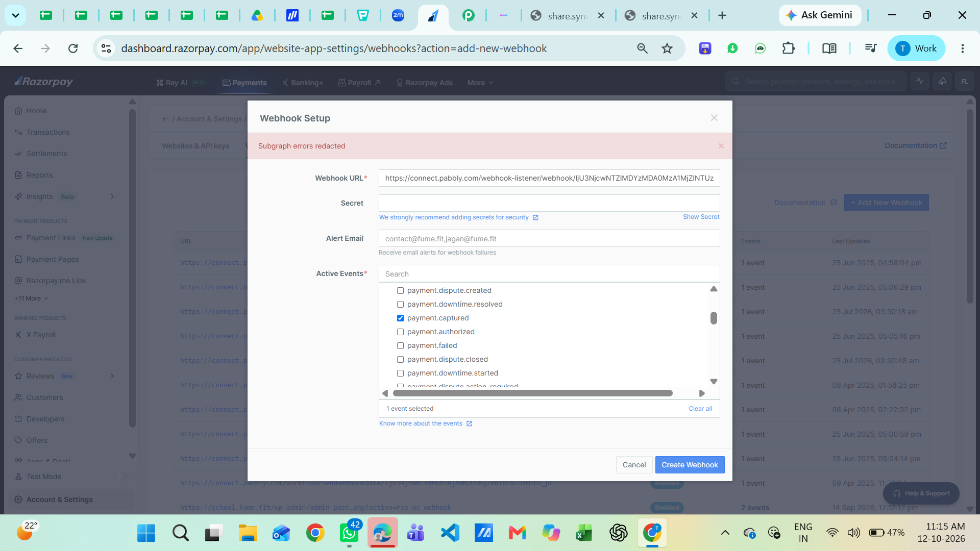Dismiss the Subgraph errors redacted alert
Image resolution: width=980 pixels, height=551 pixels.
point(721,146)
